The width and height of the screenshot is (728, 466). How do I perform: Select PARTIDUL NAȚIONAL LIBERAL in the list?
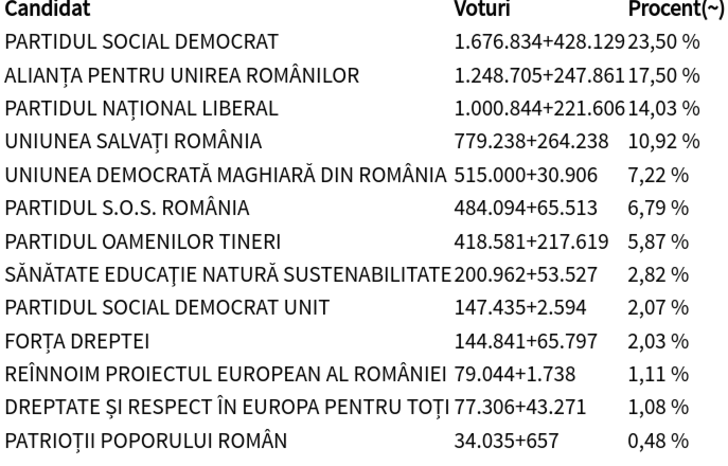click(141, 108)
